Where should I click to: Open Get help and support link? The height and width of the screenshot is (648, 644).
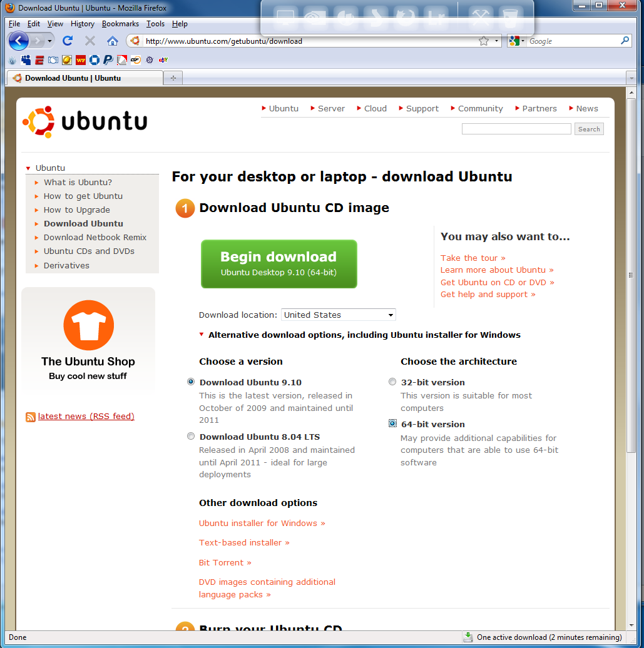tap(488, 294)
